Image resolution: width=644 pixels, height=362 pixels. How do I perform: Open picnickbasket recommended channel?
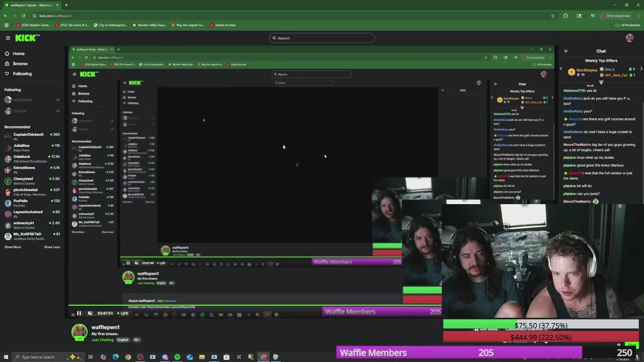[32, 192]
